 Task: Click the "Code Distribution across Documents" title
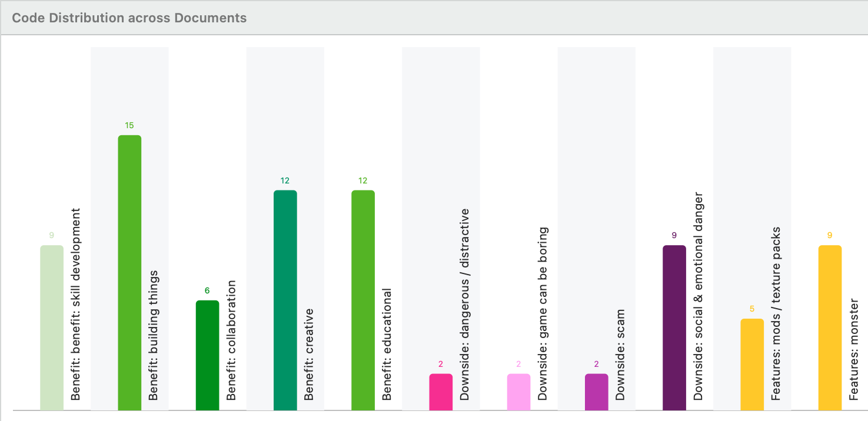pos(129,18)
